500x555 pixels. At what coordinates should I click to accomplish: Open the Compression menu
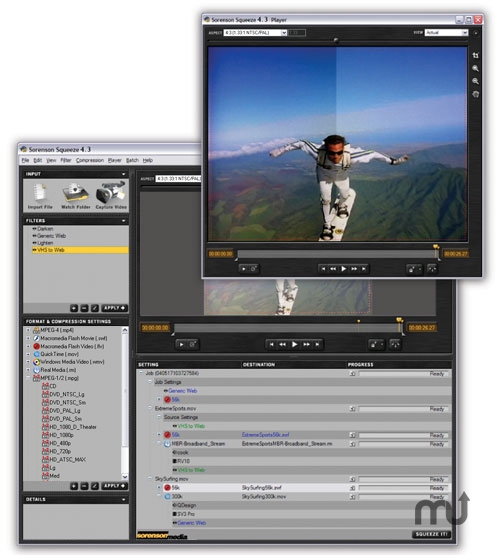click(90, 160)
